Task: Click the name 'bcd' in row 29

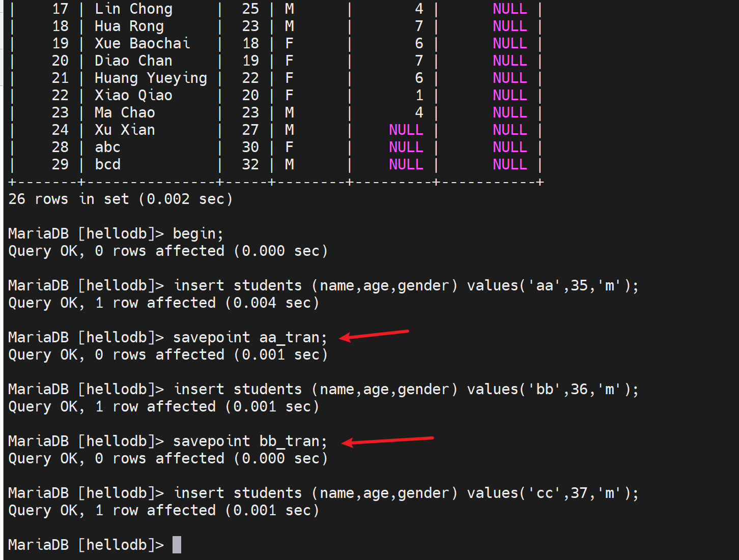Action: [107, 164]
